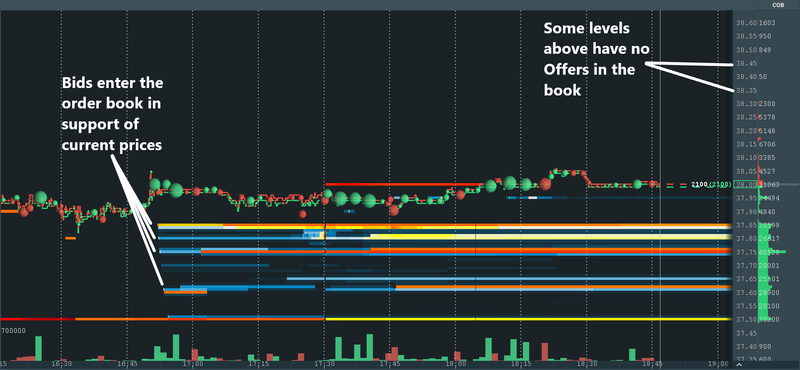Select the 37.70 price level label
Image resolution: width=800 pixels, height=370 pixels.
click(x=746, y=266)
